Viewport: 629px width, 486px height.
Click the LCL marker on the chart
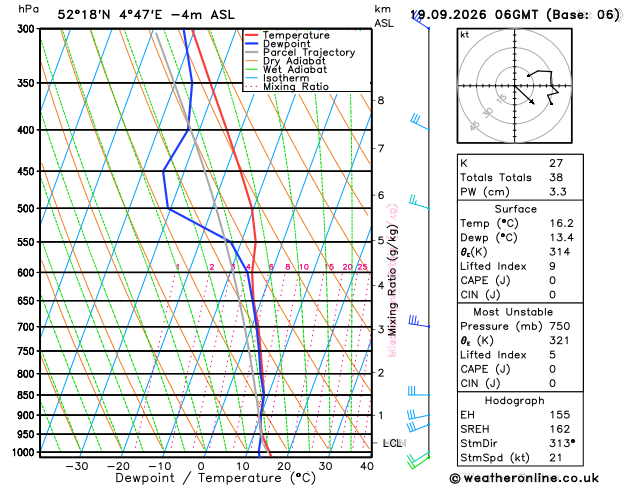pos(392,443)
